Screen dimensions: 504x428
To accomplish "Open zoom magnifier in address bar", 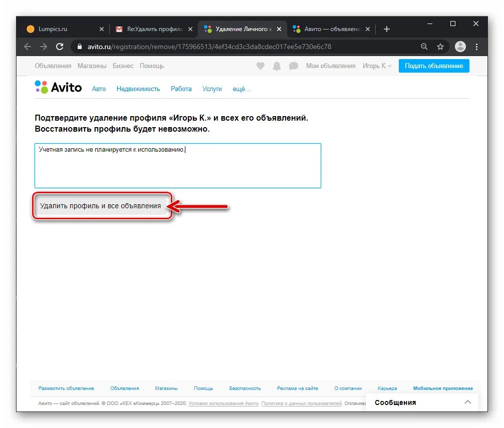I will (x=424, y=47).
